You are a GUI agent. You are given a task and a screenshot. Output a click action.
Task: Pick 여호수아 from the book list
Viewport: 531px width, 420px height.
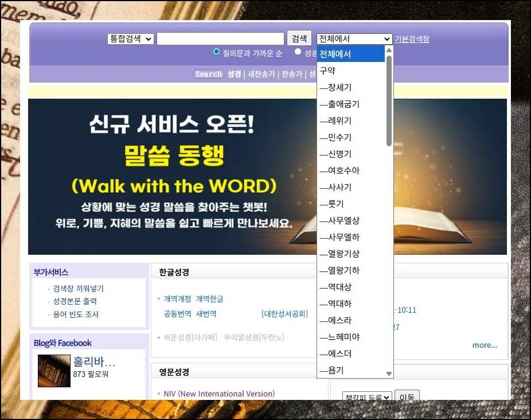[340, 170]
